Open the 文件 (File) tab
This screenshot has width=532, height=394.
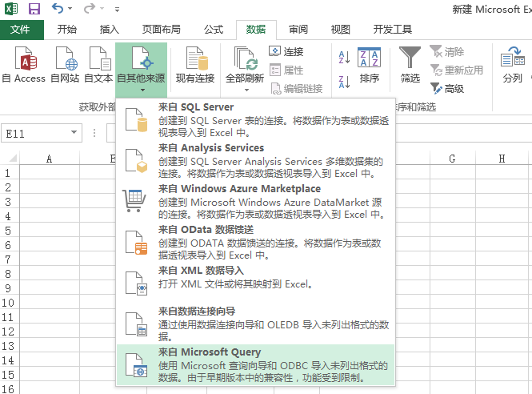tap(22, 30)
